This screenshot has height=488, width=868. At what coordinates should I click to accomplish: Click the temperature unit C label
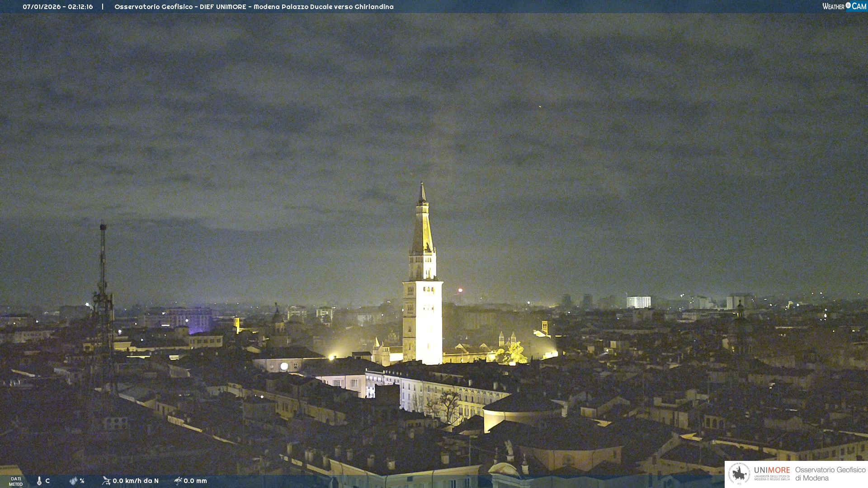(47, 481)
